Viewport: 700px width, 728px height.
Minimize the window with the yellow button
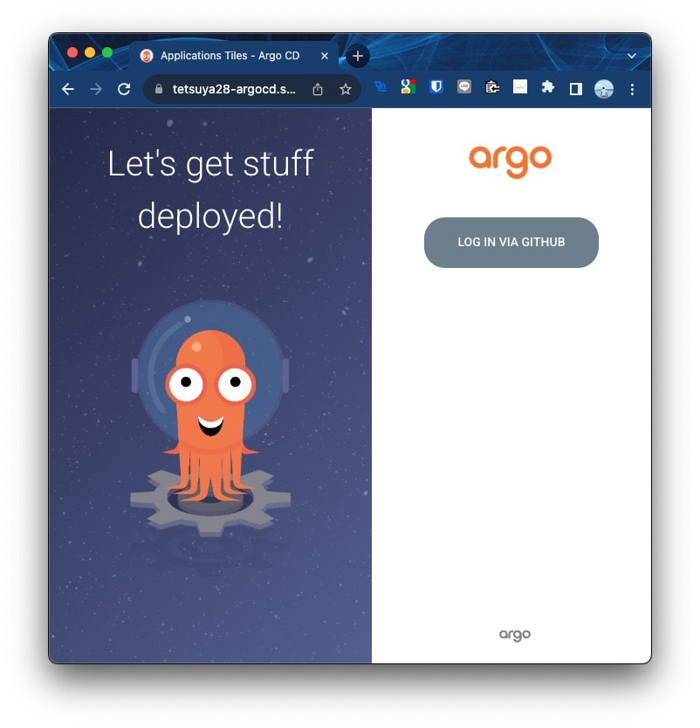point(90,52)
